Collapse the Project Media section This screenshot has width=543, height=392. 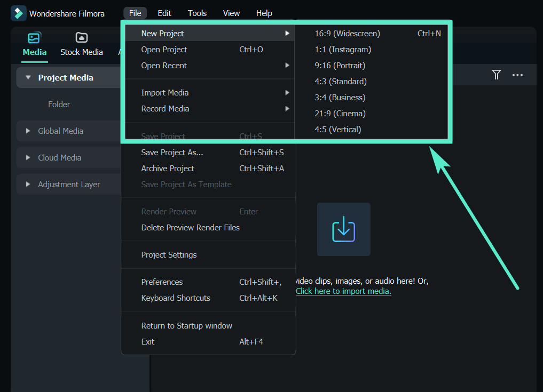pyautogui.click(x=28, y=77)
